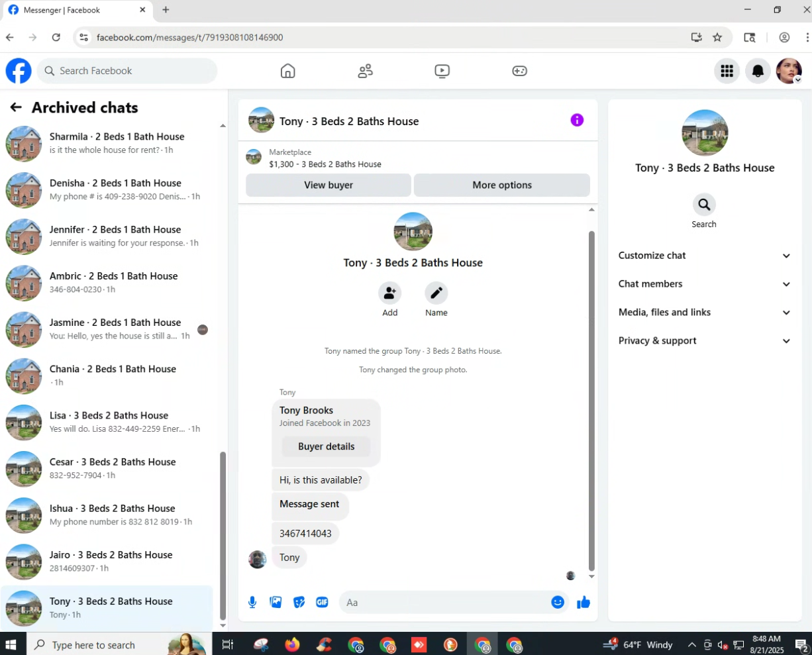Screen dimensions: 812x655
Task: Open the emoji picker in message box
Action: click(x=558, y=602)
